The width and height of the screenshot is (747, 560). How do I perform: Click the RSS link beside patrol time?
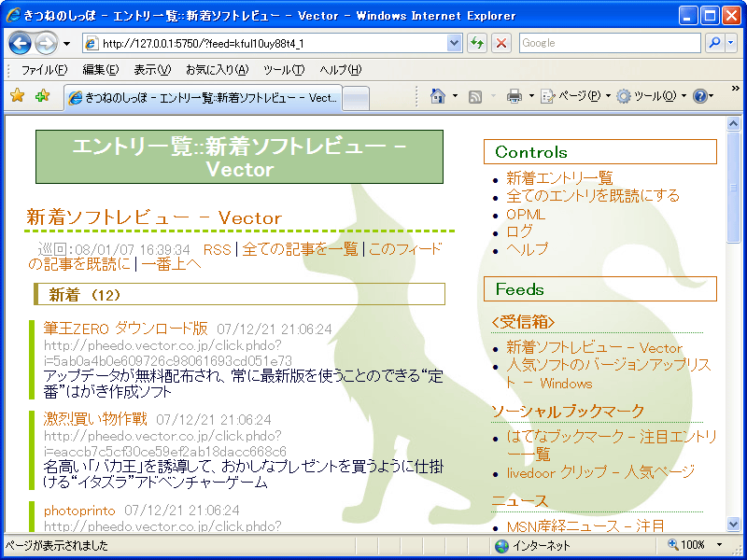(x=218, y=249)
